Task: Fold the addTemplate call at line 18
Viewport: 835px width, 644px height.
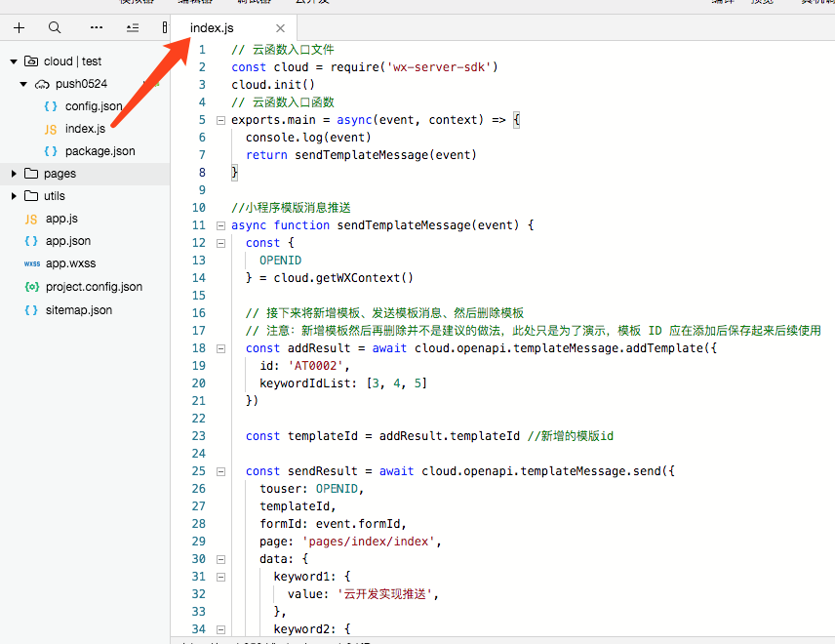Action: click(x=220, y=349)
